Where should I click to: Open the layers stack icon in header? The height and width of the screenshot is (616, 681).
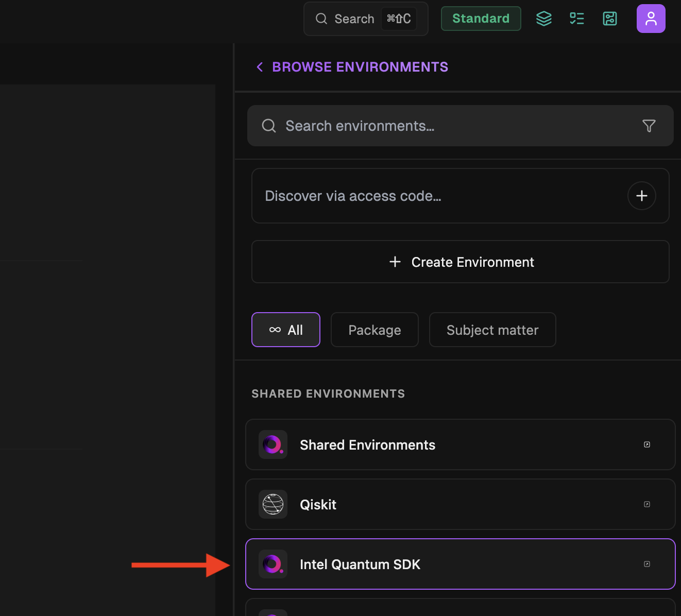tap(544, 19)
